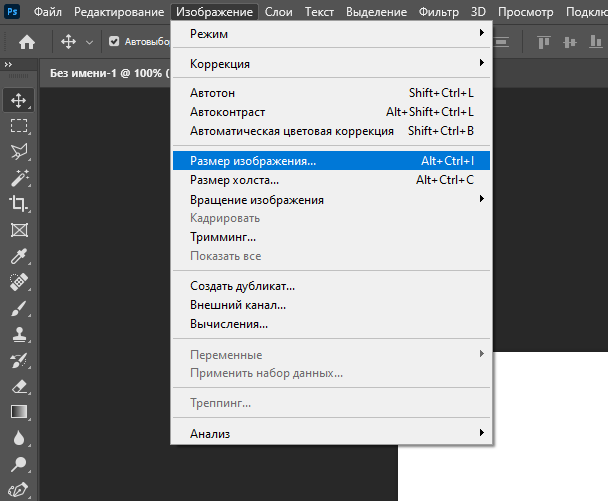Open the Просмотр menu

click(526, 12)
